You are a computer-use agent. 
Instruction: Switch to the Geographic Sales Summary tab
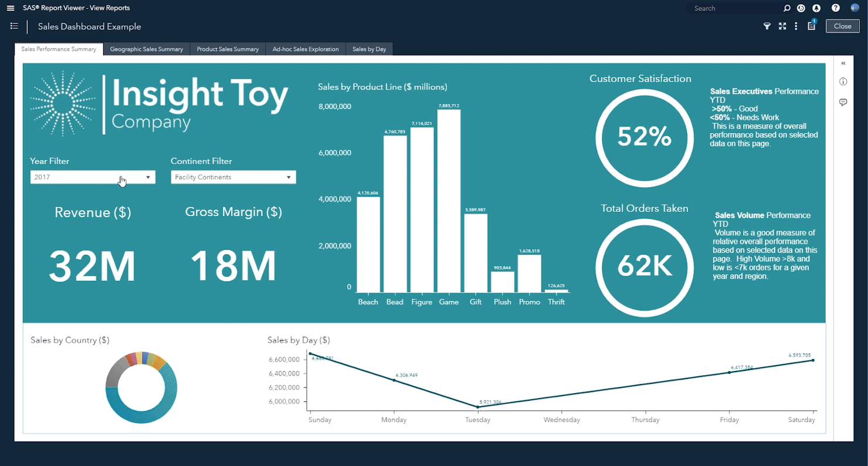pyautogui.click(x=147, y=49)
